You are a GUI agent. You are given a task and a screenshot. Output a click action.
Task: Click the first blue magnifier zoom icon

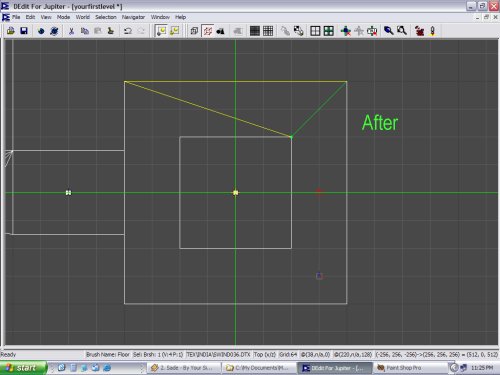[389, 31]
